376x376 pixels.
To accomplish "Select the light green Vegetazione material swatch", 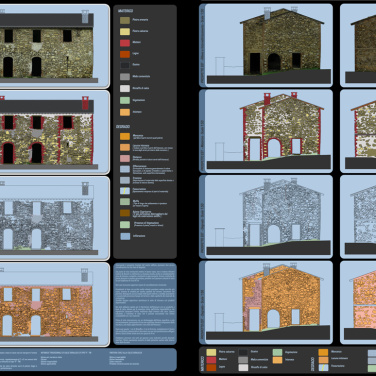I will [125, 100].
